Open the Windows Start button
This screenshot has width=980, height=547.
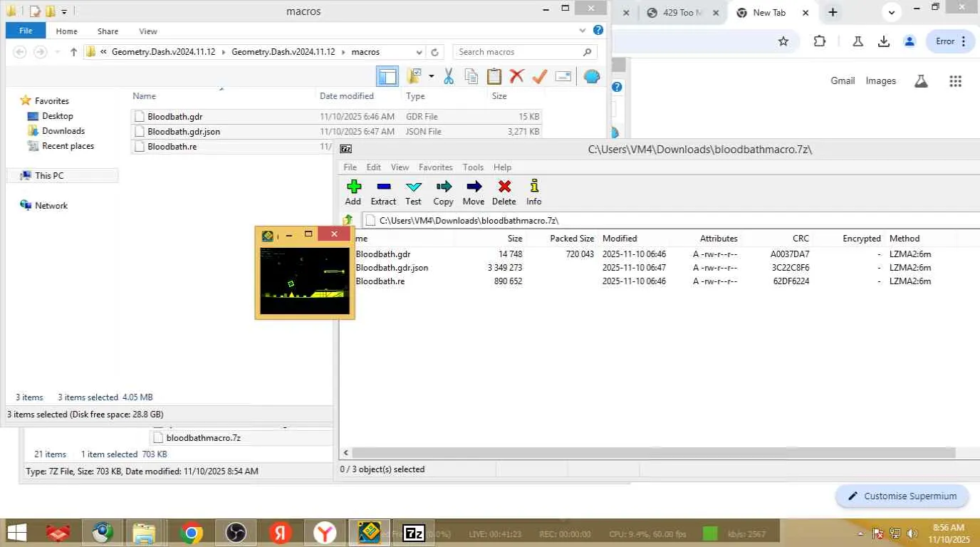[x=16, y=533]
